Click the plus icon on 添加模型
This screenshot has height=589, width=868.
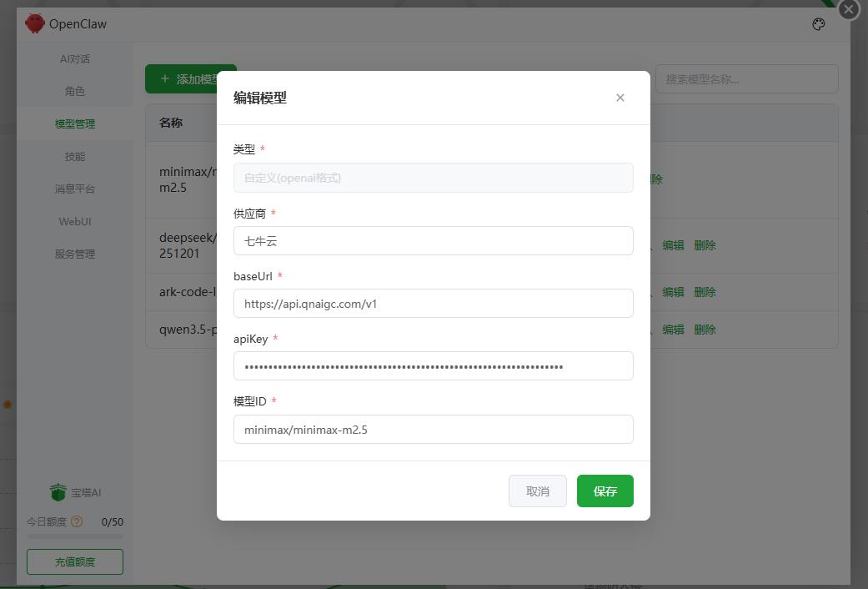164,78
